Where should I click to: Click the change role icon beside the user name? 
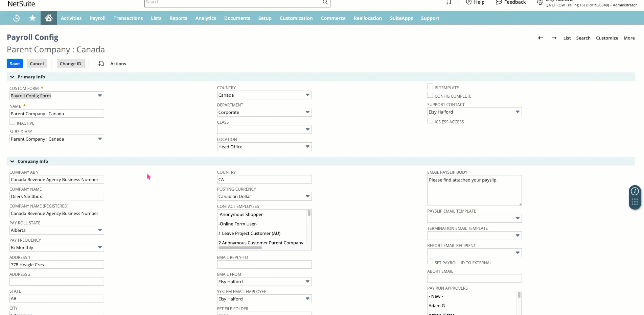pyautogui.click(x=540, y=3)
